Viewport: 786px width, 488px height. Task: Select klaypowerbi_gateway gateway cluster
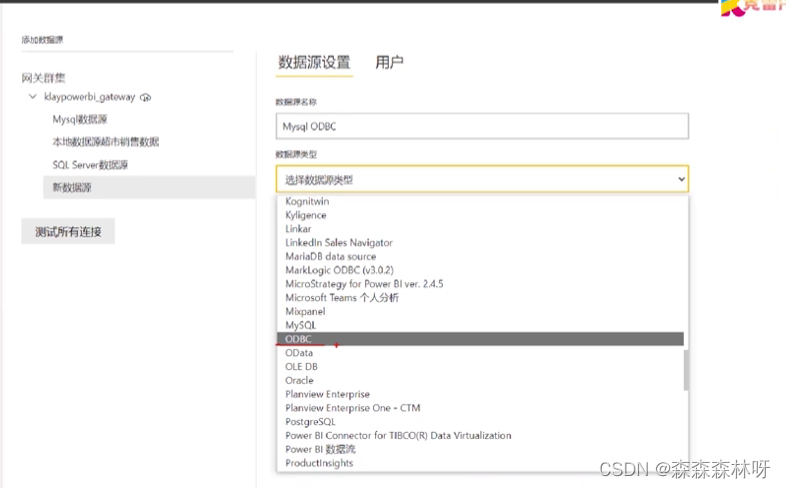tap(89, 97)
